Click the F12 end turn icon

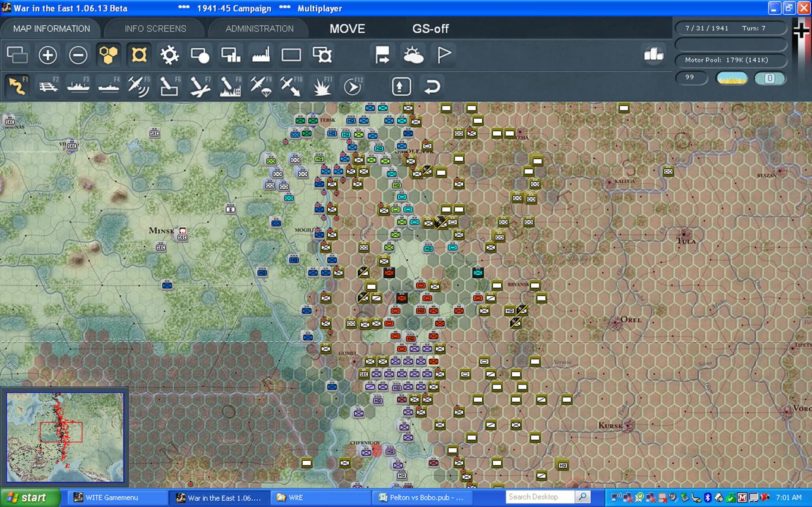[353, 86]
